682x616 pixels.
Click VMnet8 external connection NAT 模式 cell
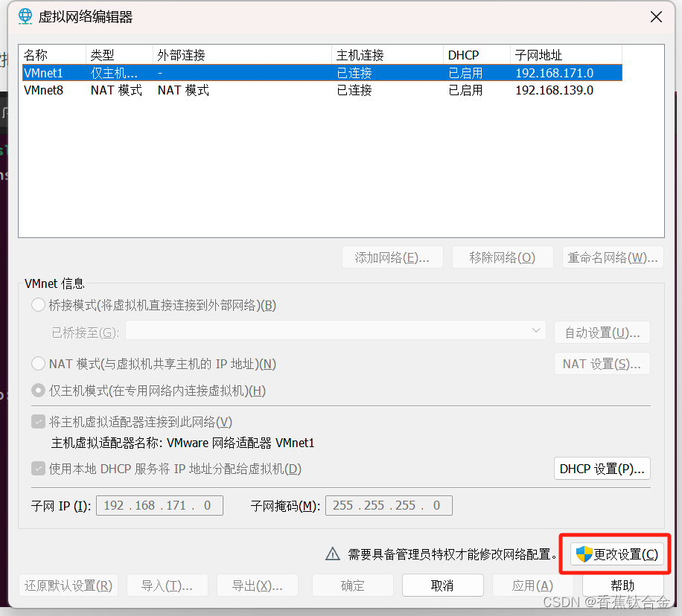[184, 90]
